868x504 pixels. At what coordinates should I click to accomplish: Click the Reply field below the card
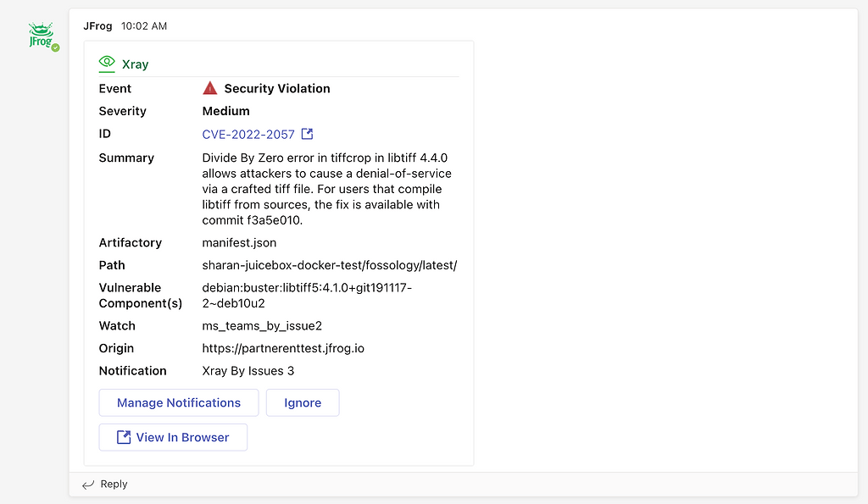point(114,484)
